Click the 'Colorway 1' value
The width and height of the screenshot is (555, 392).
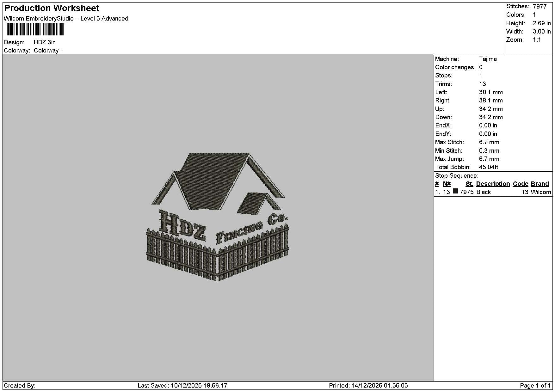[x=48, y=51]
